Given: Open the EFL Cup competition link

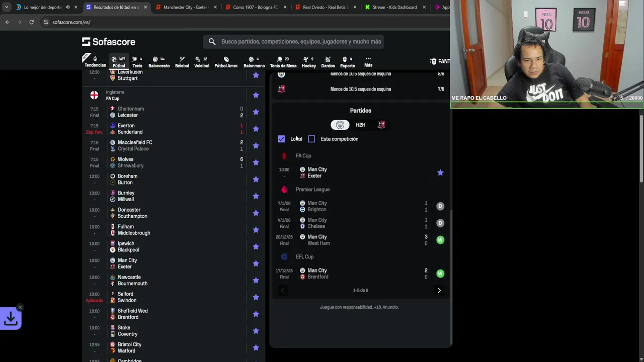Looking at the screenshot, I should (304, 257).
